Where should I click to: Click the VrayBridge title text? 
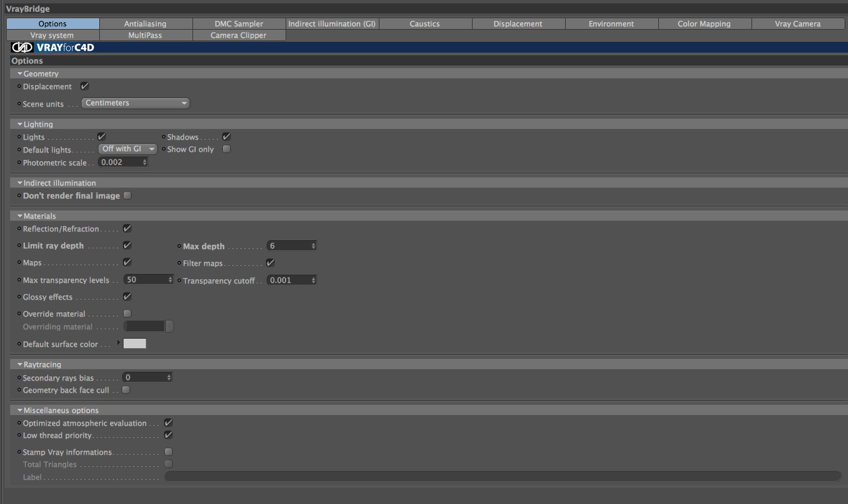28,9
